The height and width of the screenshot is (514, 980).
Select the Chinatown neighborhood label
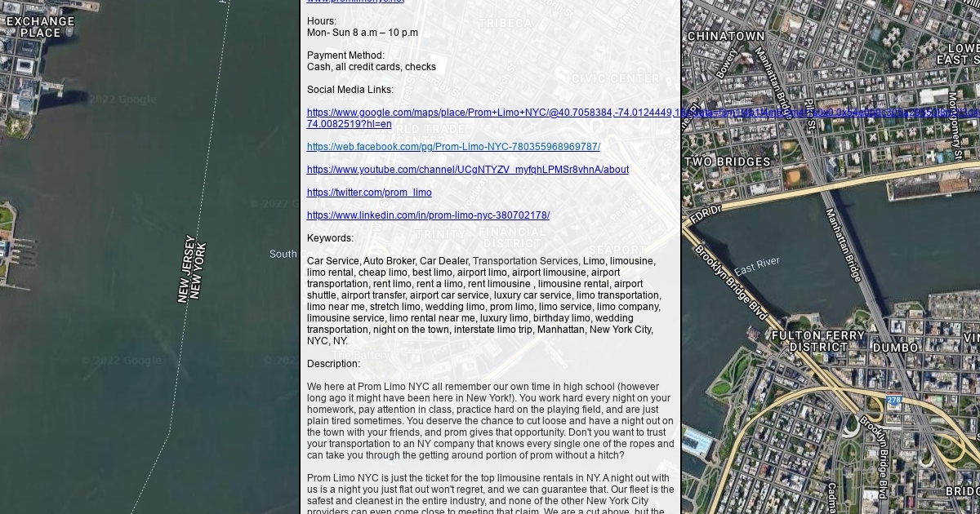726,36
